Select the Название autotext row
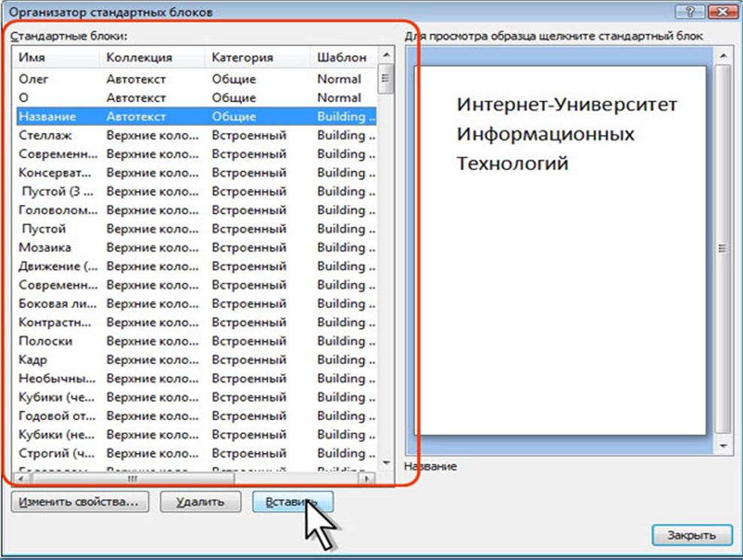The width and height of the screenshot is (743, 560). (196, 117)
